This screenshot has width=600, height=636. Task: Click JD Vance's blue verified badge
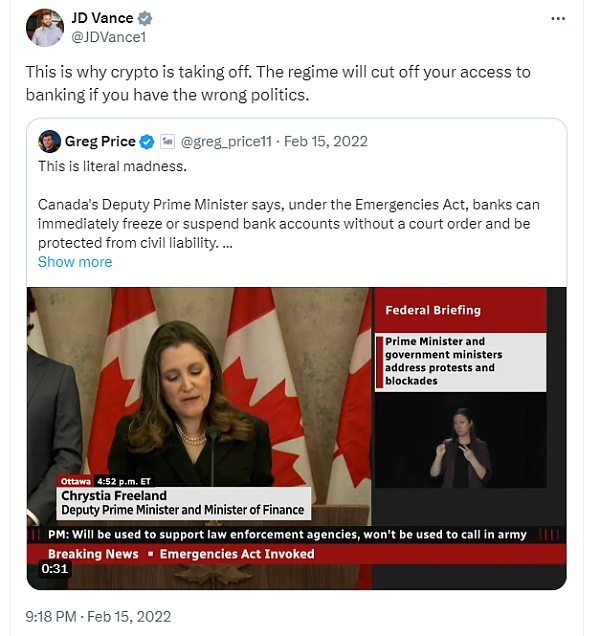145,18
